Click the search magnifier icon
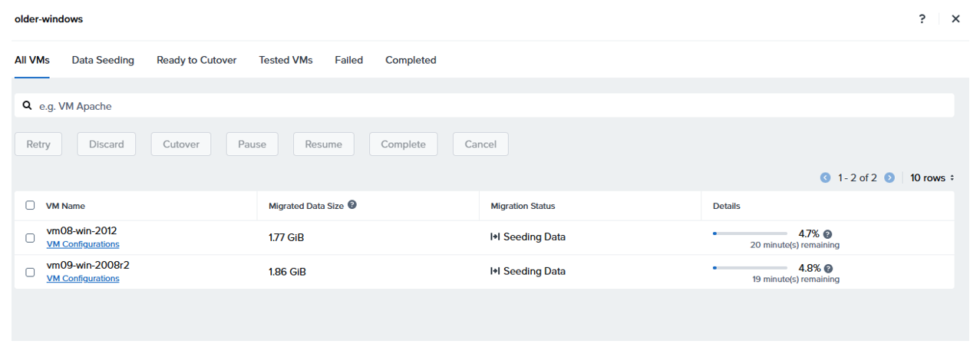Screen dimensions: 980x354 click(28, 106)
